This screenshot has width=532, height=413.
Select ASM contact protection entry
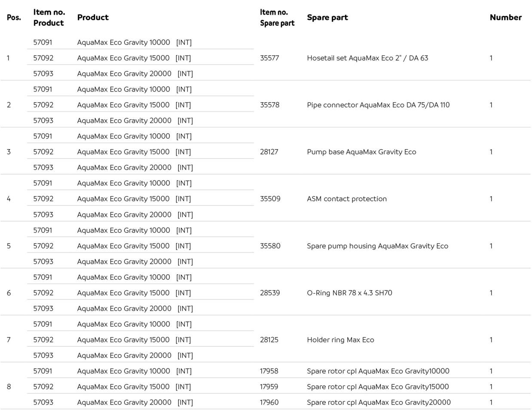[346, 199]
